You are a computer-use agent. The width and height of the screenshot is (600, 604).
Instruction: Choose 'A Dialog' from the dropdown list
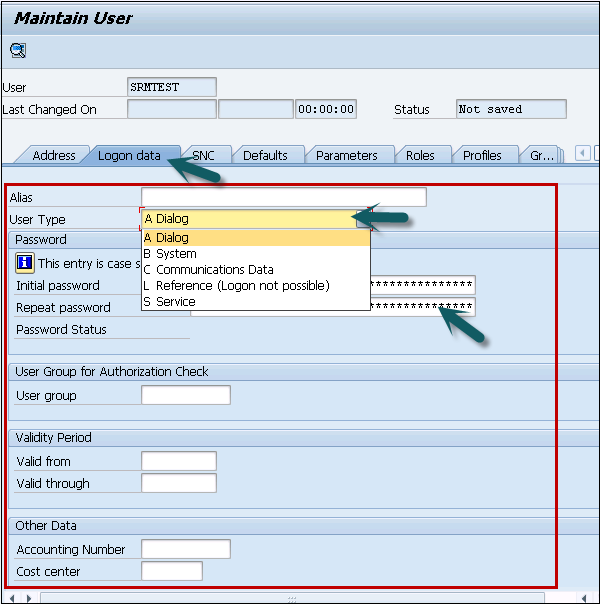tap(256, 238)
